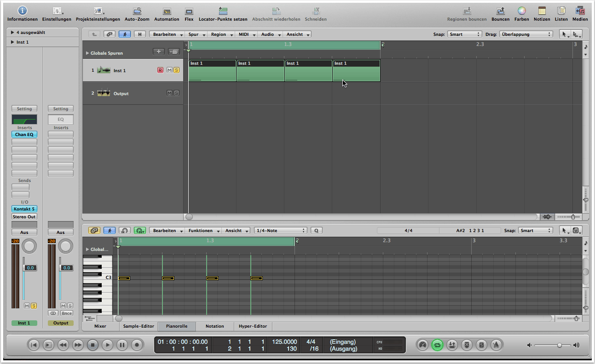Click the Q quantize button
Image resolution: width=595 pixels, height=364 pixels.
tap(317, 231)
